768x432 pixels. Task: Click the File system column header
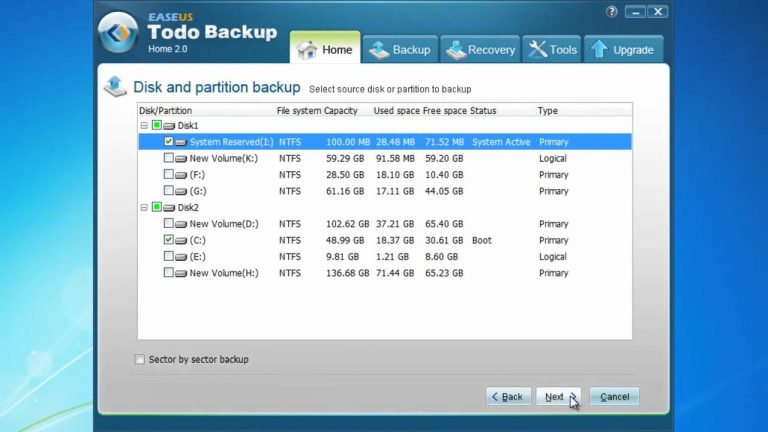tap(299, 111)
